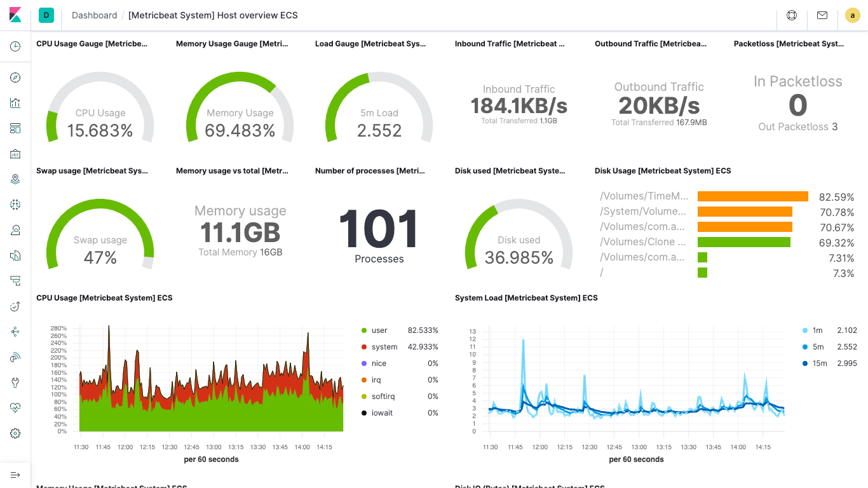Open the Machine Learning icon

[15, 205]
